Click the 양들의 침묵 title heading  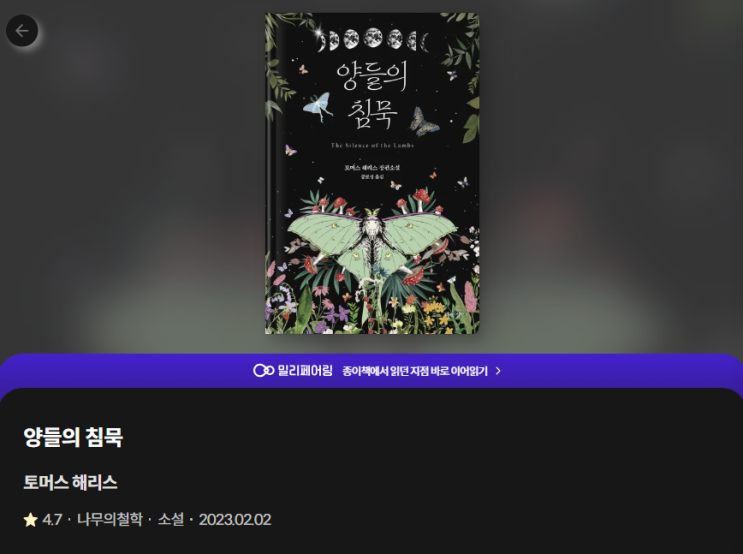coord(73,437)
